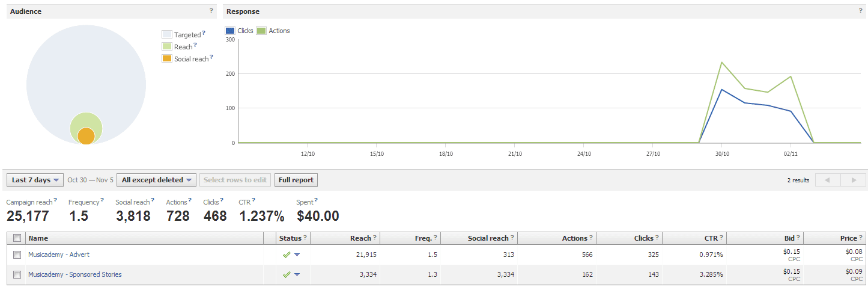
Task: Toggle the select-all checkbox in table header
Action: pyautogui.click(x=17, y=238)
